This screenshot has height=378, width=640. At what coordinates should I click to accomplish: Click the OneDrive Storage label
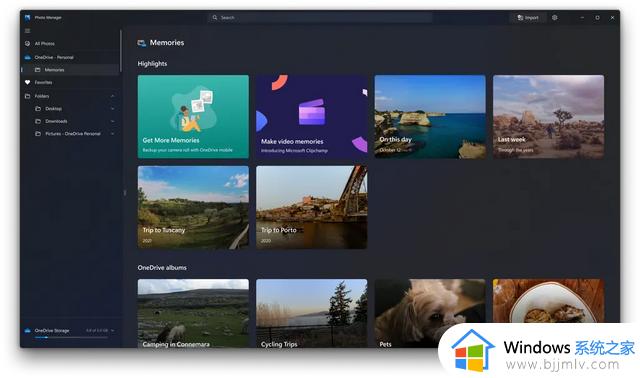(52, 330)
